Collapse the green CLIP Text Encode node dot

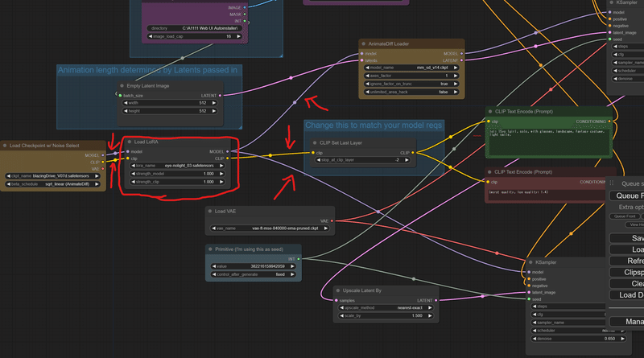(490, 112)
